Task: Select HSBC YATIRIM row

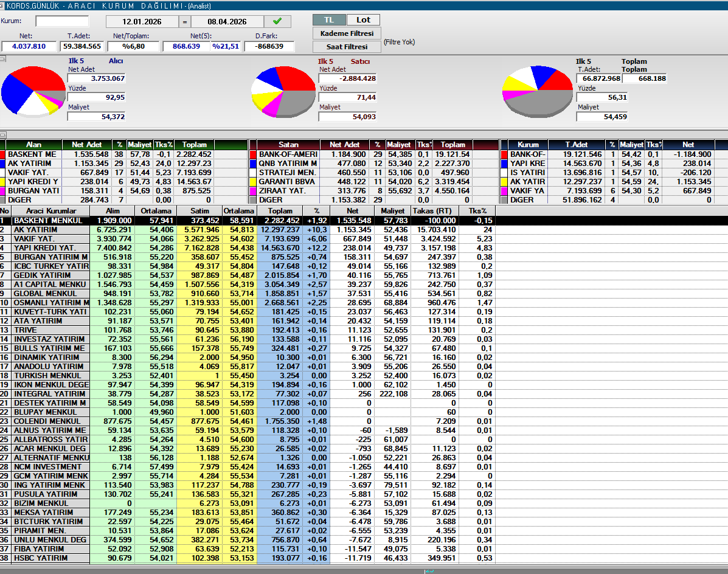Action: (x=248, y=558)
